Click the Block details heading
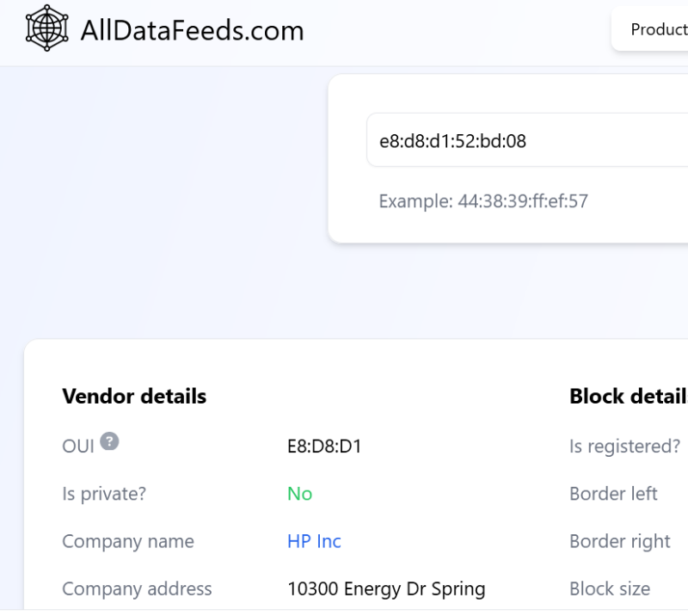Viewport: 688px width, 616px height. pos(628,396)
